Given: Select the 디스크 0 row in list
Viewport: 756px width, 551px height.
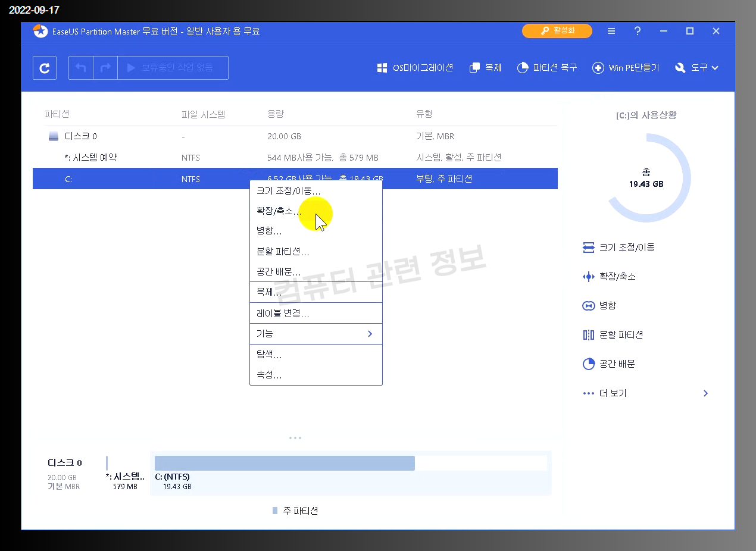Looking at the screenshot, I should [295, 136].
